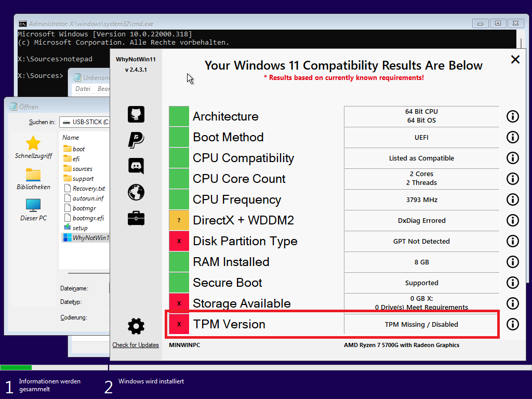This screenshot has width=532, height=399.
Task: Select Schnellzugriff in the Öffnen dialog
Action: tap(33, 148)
